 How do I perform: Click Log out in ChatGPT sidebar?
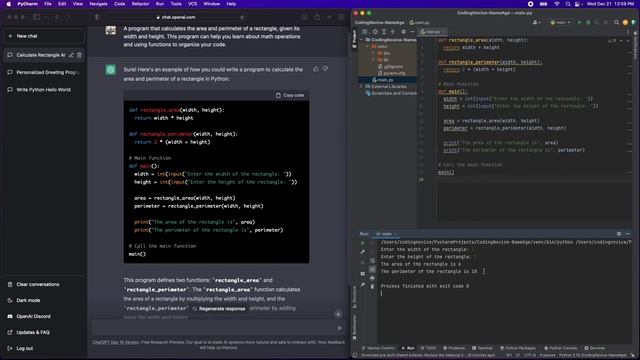pyautogui.click(x=44, y=348)
